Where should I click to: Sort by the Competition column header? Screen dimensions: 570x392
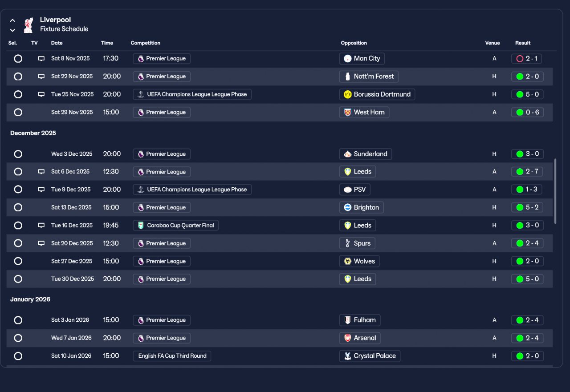[145, 43]
